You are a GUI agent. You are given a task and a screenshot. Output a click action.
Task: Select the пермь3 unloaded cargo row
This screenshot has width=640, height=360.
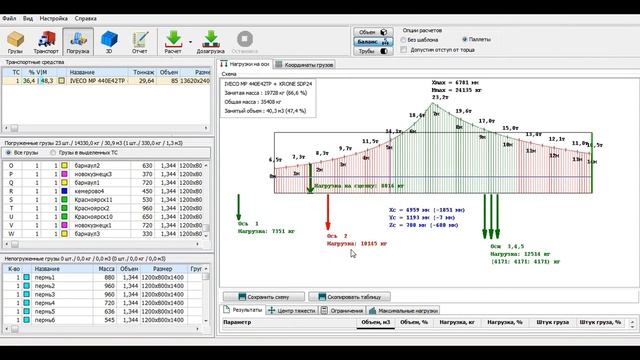tap(102, 294)
